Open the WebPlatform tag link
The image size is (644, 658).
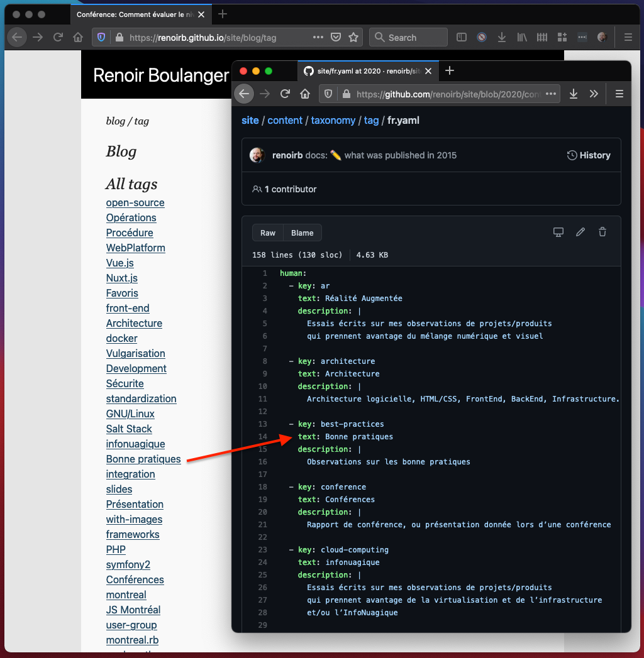click(x=136, y=248)
